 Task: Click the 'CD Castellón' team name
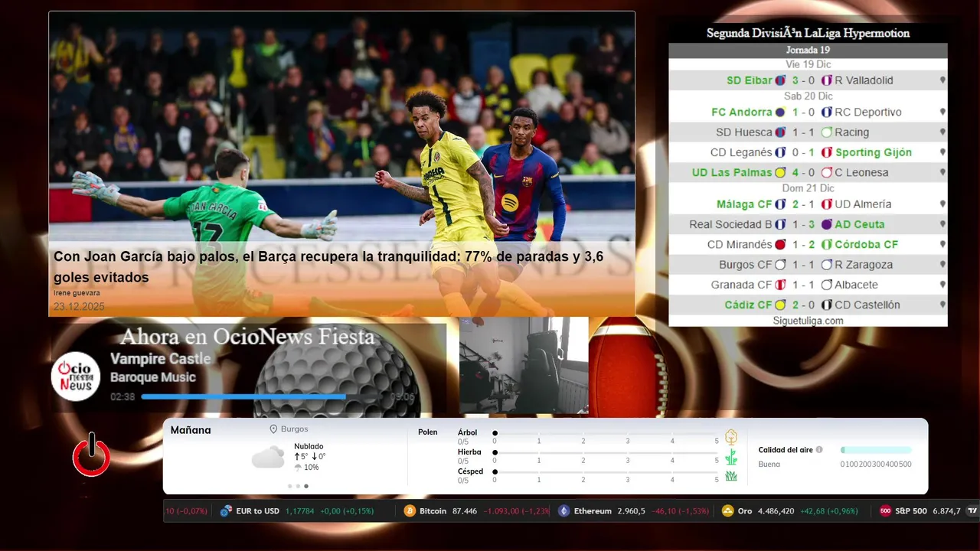point(867,305)
